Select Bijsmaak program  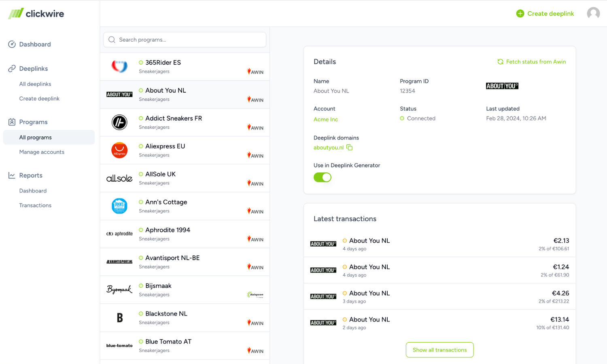coord(185,290)
